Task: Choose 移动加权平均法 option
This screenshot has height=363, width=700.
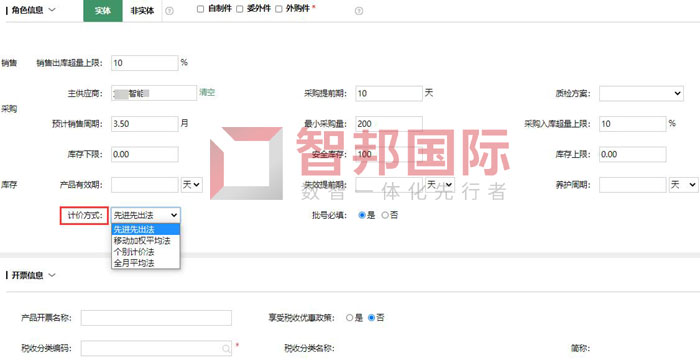Action: [x=146, y=241]
